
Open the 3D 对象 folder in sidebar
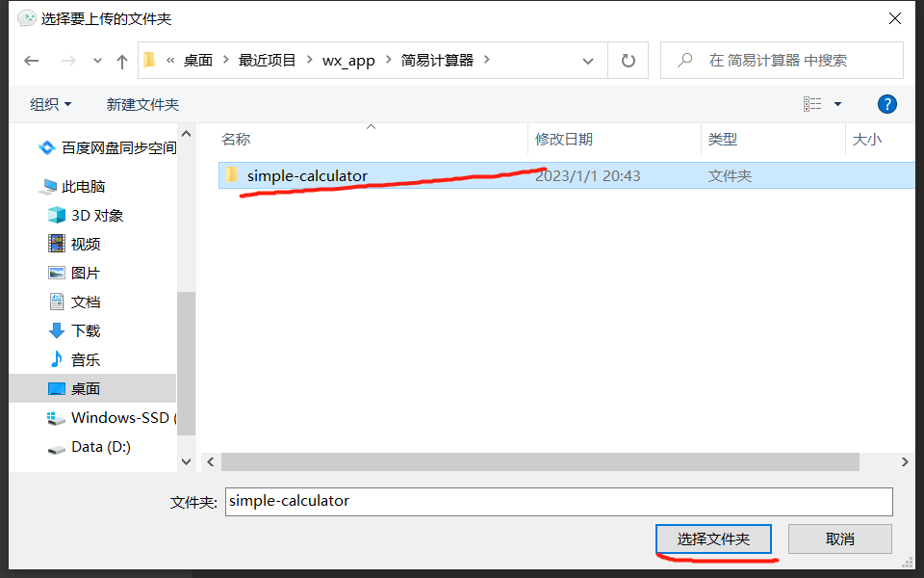[x=96, y=214]
